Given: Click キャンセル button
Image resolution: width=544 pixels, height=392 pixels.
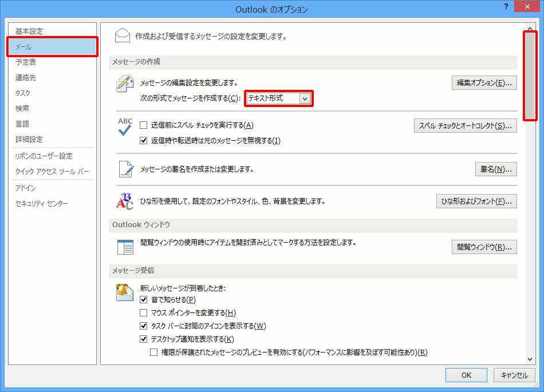Looking at the screenshot, I should (x=514, y=375).
